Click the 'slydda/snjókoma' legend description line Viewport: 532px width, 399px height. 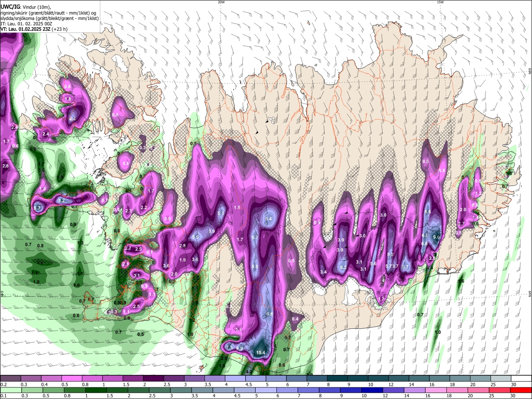49,18
